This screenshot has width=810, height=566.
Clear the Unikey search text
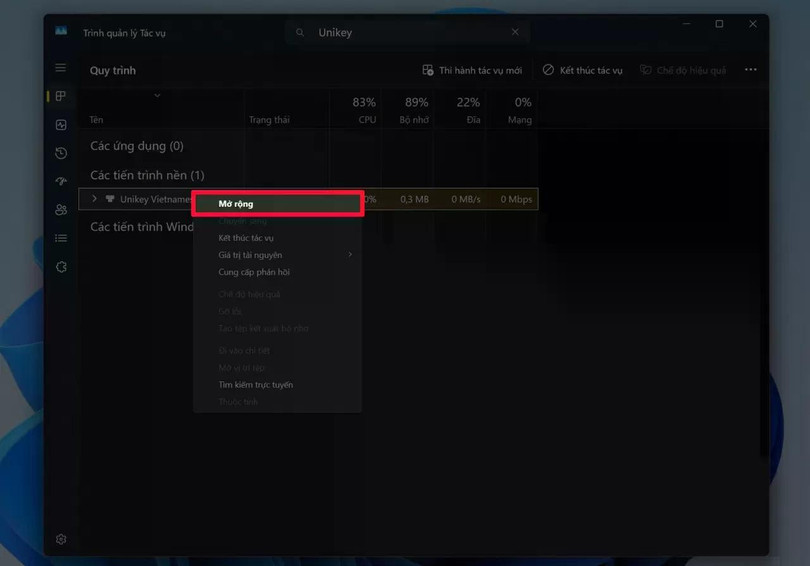[x=515, y=32]
